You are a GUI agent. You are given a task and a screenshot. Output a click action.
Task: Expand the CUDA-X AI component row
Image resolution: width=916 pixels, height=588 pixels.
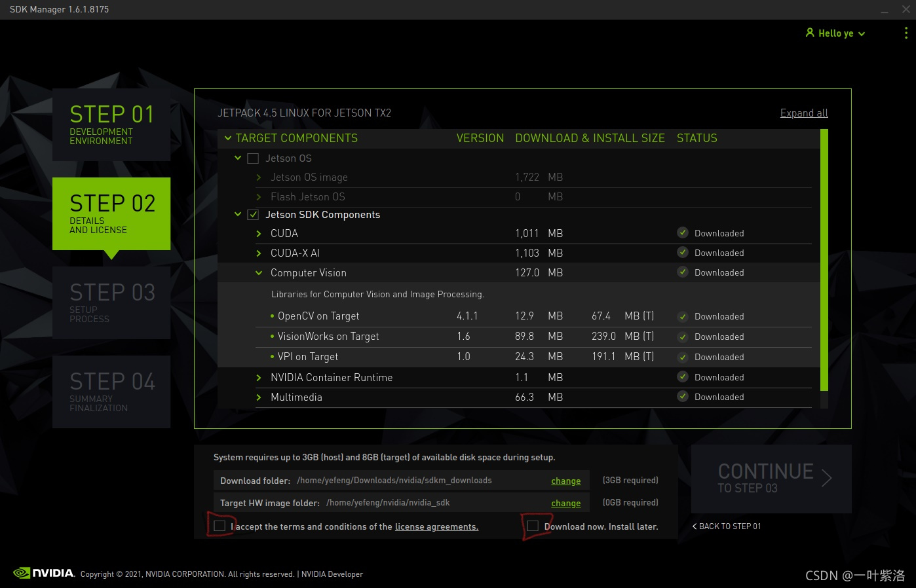click(x=259, y=253)
